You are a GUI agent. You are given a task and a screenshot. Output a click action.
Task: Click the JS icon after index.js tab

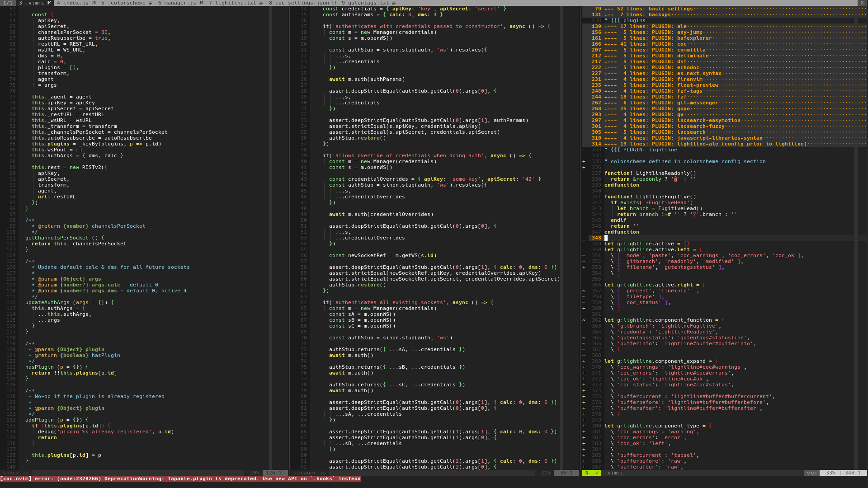tap(94, 3)
